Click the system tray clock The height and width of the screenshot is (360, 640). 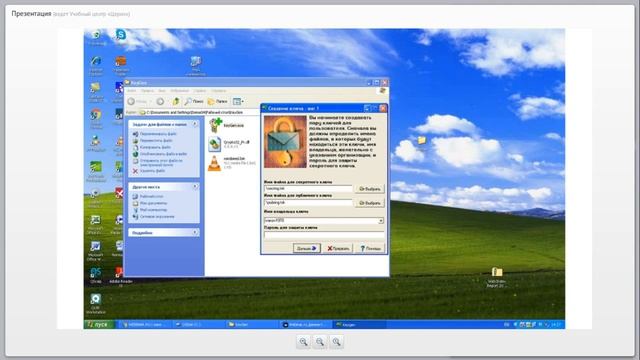click(x=556, y=324)
